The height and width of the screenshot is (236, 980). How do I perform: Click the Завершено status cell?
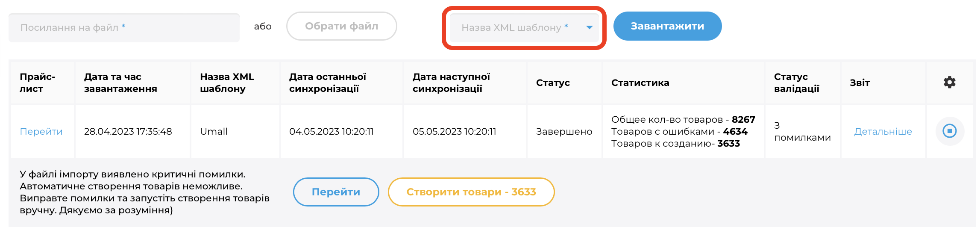564,132
